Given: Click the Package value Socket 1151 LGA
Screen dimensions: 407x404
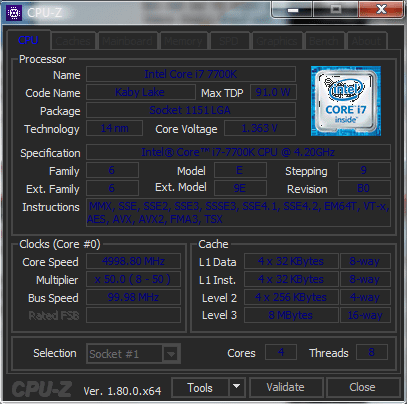Looking at the screenshot, I should click(x=191, y=110).
